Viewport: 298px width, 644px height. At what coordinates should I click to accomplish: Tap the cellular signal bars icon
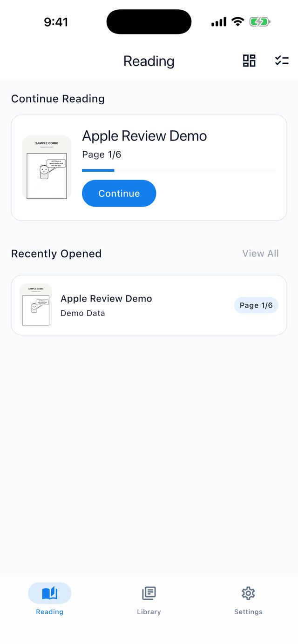coord(219,22)
